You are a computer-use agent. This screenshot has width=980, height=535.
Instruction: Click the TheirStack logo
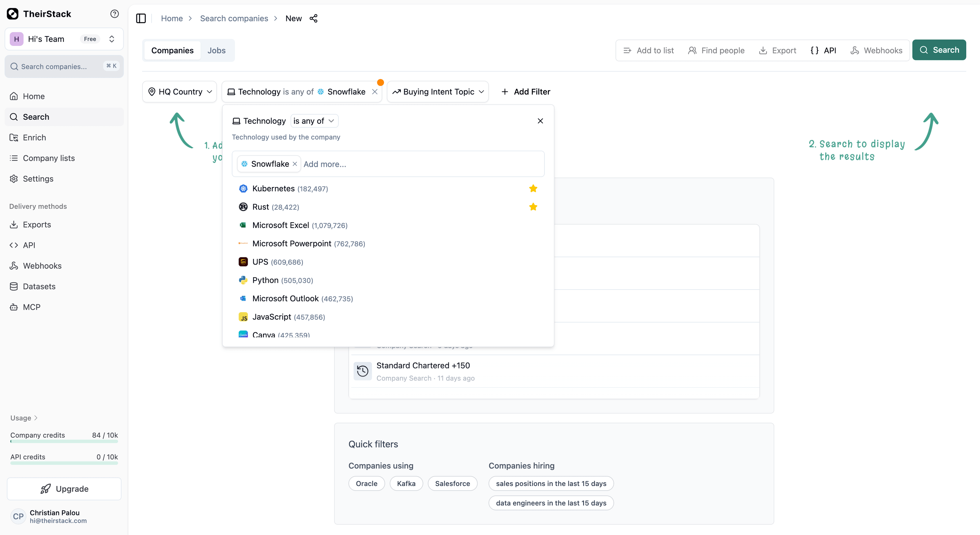[x=13, y=14]
